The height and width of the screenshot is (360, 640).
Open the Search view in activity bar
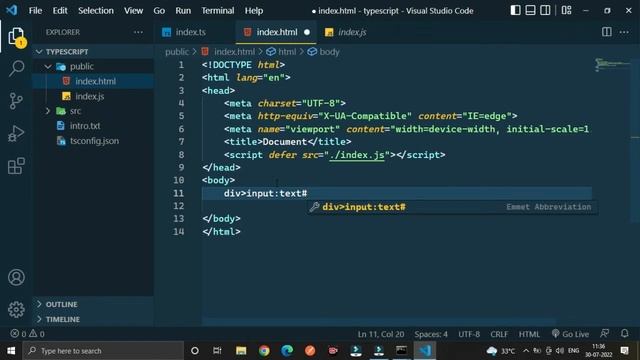point(16,68)
